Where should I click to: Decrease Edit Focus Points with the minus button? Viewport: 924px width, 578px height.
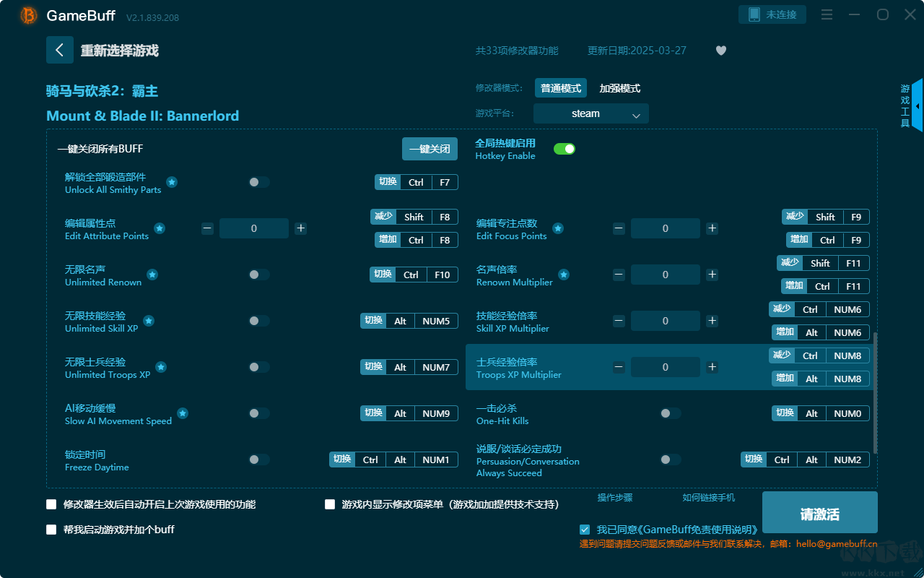click(x=619, y=228)
